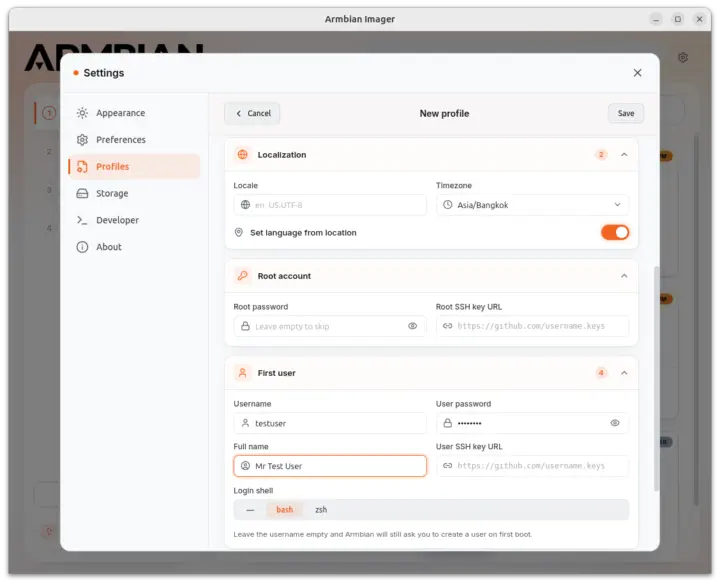Show root password via eye icon
Image resolution: width=720 pixels, height=584 pixels.
point(412,326)
